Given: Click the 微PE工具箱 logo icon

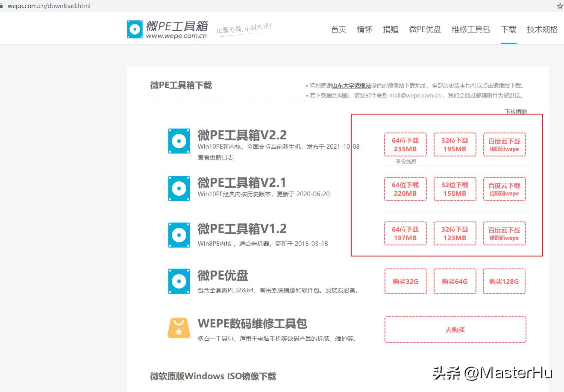Looking at the screenshot, I should (135, 29).
